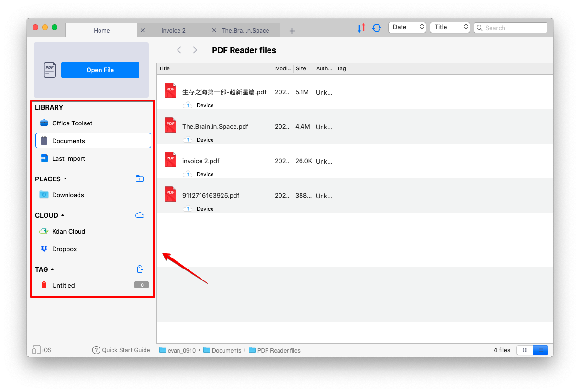Sort by the Auth... column header
This screenshot has width=580, height=392.
[x=324, y=68]
